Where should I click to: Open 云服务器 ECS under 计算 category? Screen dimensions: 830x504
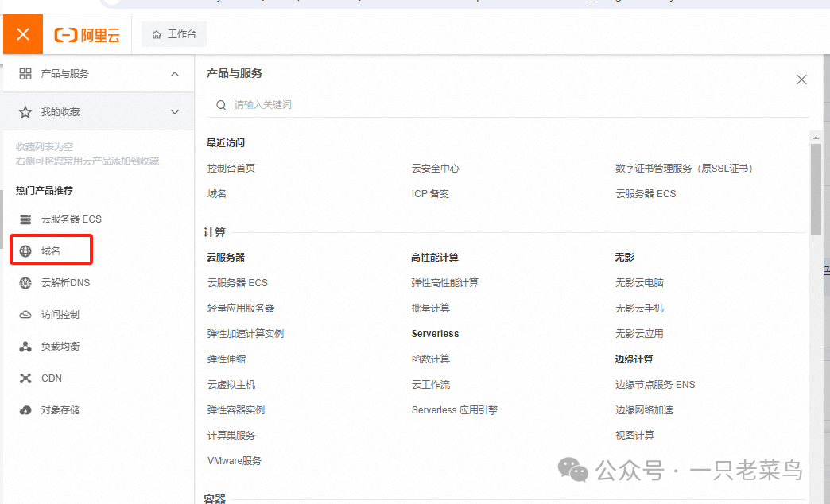click(x=238, y=283)
